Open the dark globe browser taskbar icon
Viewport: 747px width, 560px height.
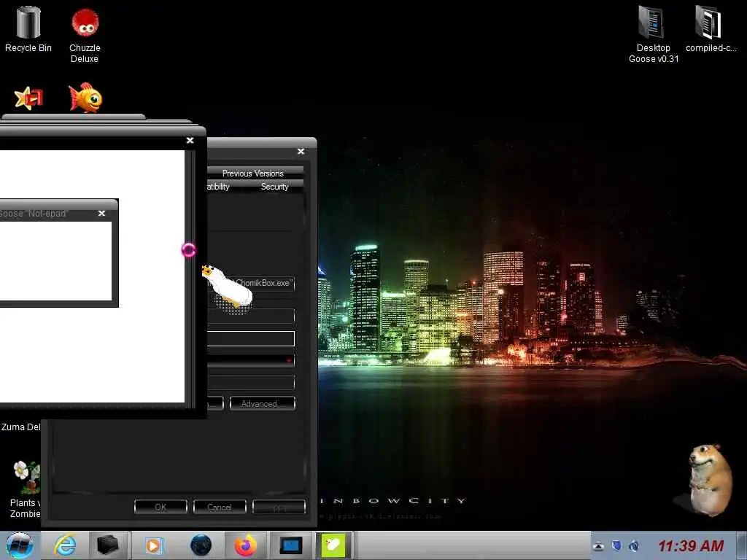201,545
